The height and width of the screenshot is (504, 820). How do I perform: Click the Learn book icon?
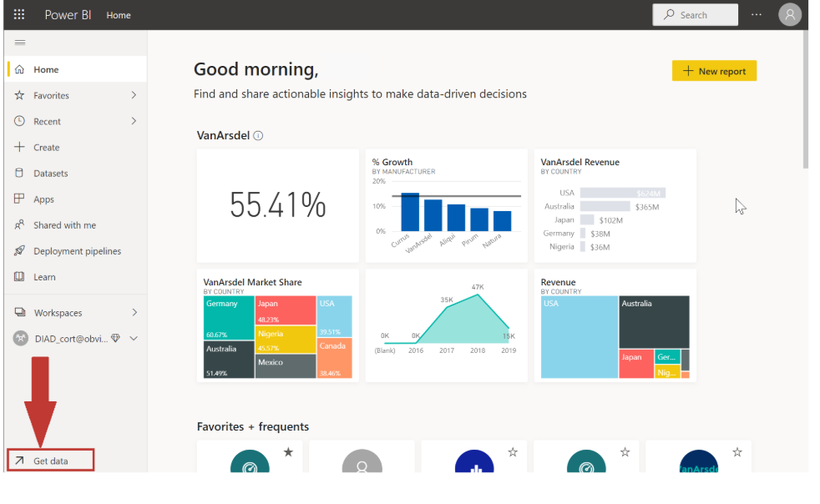click(x=19, y=277)
